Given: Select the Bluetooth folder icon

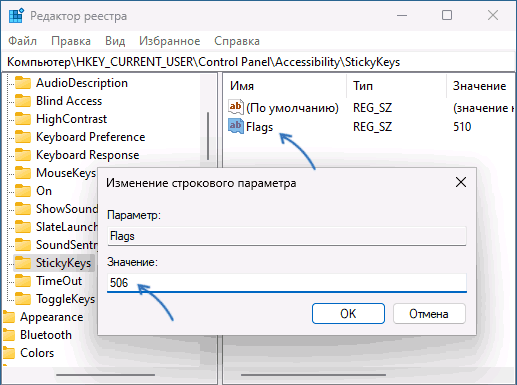Looking at the screenshot, I should click(9, 335).
